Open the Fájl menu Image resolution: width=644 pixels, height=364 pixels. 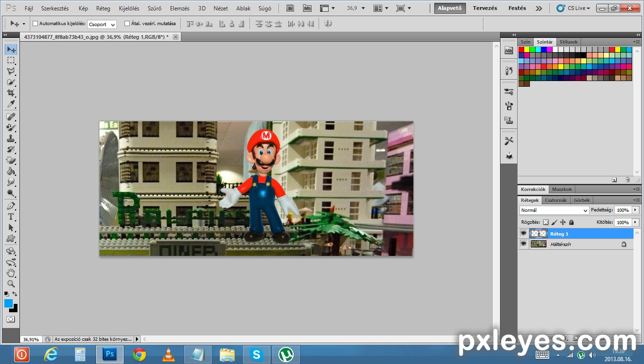tap(29, 9)
